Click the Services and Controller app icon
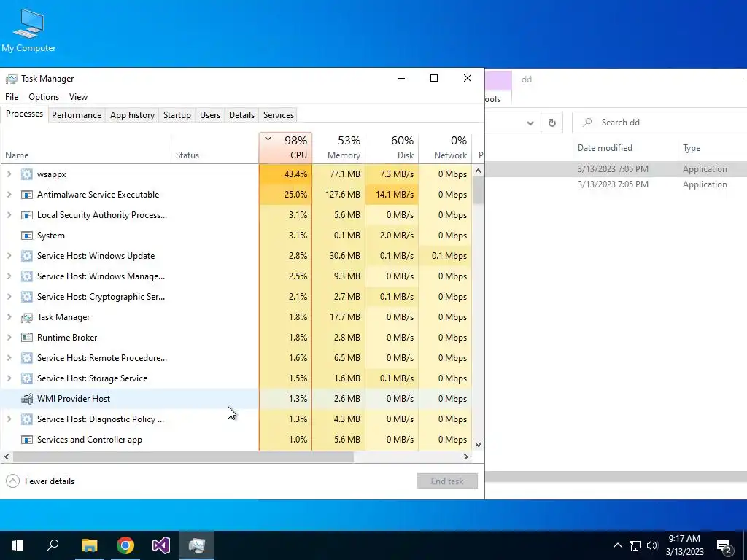Screen dimensions: 747x560 [27, 440]
